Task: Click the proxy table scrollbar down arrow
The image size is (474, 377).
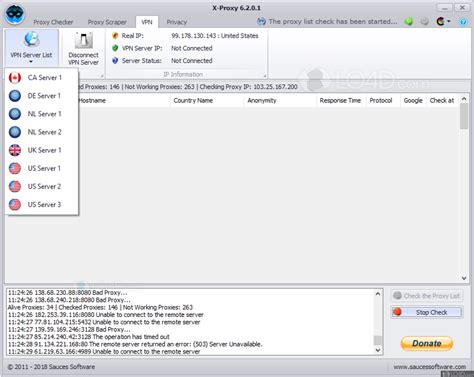Action: click(464, 278)
